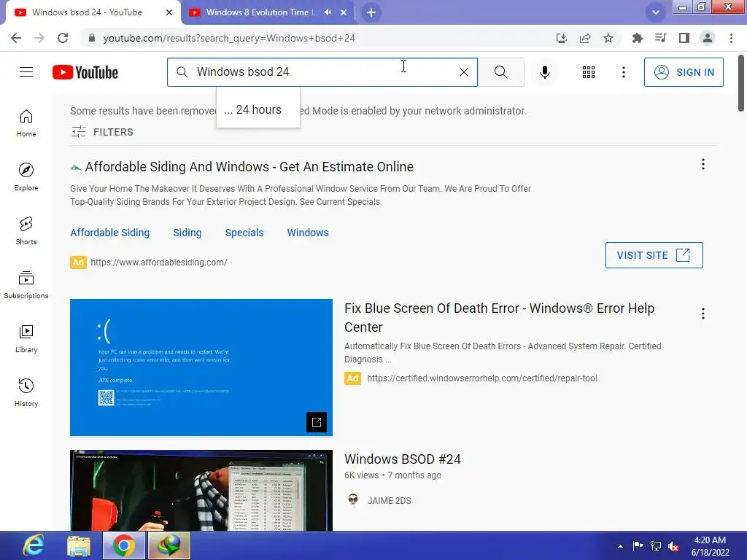Share this page from address bar
The image size is (747, 560).
[585, 38]
